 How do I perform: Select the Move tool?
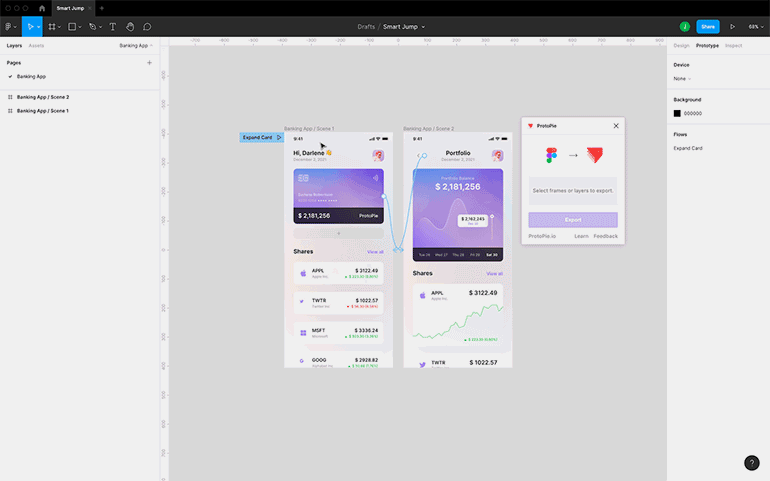click(x=30, y=26)
